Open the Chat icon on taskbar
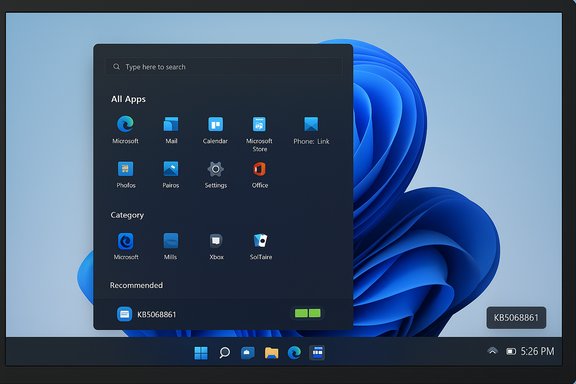Screen dimensions: 576x384 pyautogui.click(x=248, y=353)
